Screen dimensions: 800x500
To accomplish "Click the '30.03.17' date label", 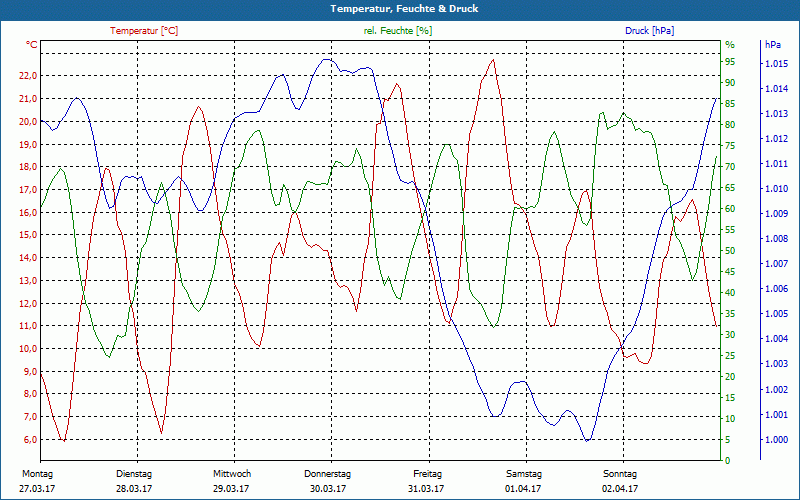I will (328, 489).
